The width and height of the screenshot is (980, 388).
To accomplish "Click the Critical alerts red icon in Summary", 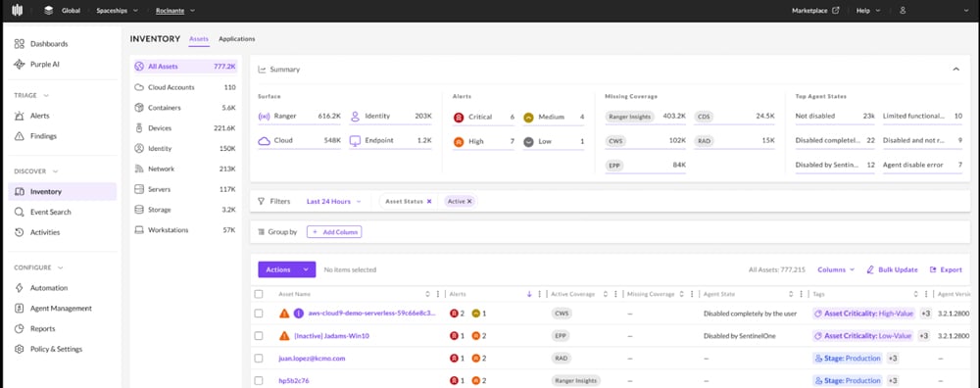I will [458, 117].
